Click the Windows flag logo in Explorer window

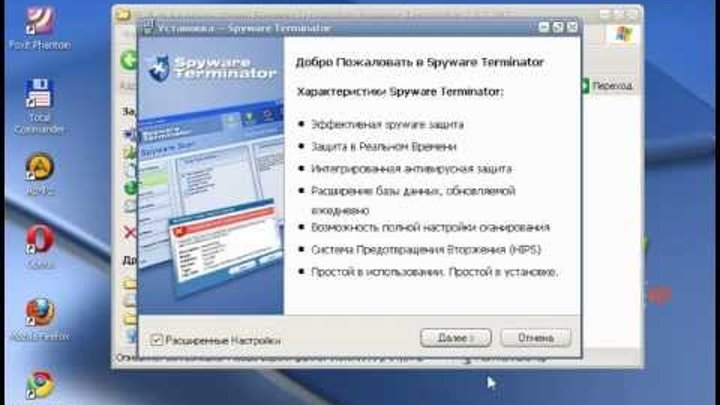pyautogui.click(x=623, y=34)
